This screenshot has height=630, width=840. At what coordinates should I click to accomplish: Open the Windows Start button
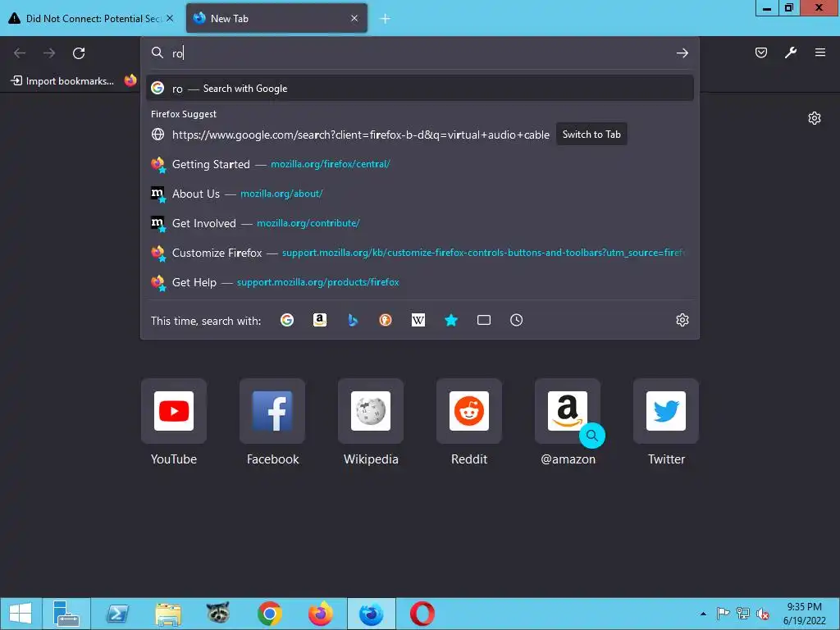pos(21,614)
